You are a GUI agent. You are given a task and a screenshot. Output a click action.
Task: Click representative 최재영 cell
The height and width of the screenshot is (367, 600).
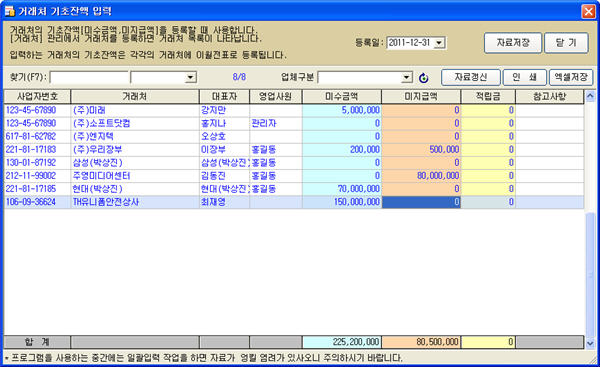click(224, 202)
